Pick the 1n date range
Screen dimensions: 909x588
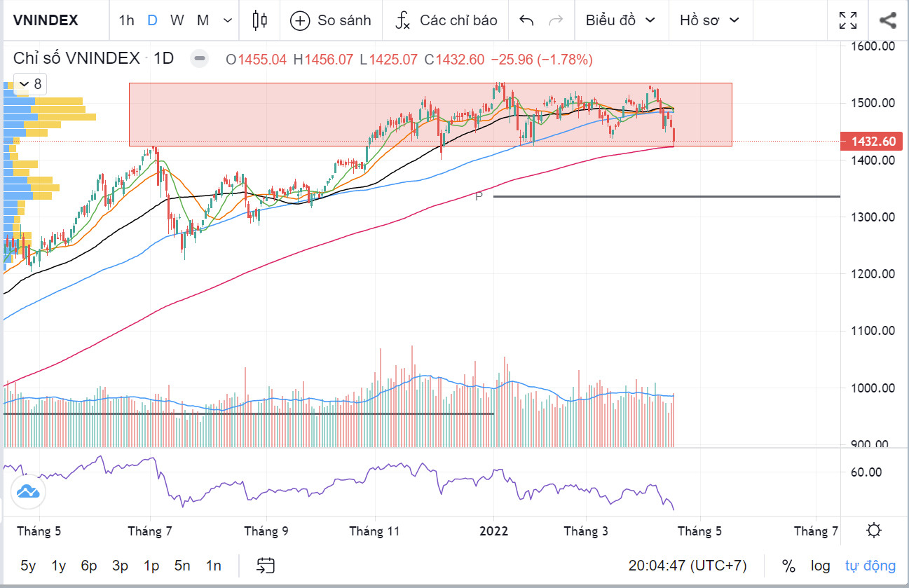click(214, 566)
